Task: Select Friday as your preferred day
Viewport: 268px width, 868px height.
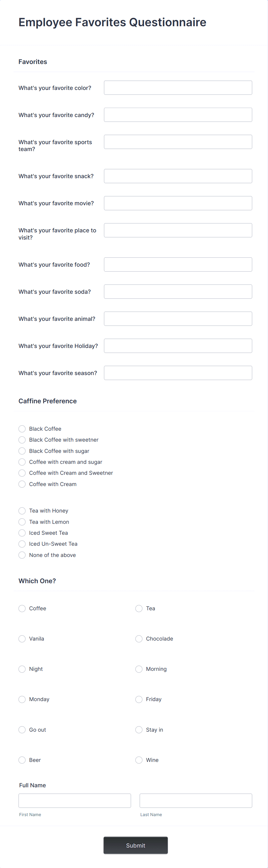Action: tap(139, 699)
